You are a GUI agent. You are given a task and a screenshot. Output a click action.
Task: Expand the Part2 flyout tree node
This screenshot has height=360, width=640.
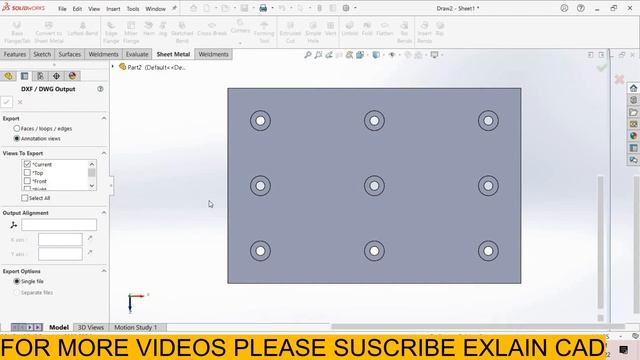[x=113, y=67]
